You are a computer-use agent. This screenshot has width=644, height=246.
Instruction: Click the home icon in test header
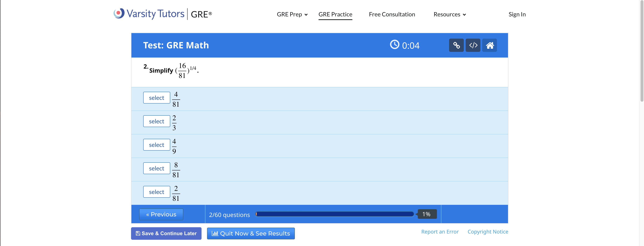tap(490, 45)
